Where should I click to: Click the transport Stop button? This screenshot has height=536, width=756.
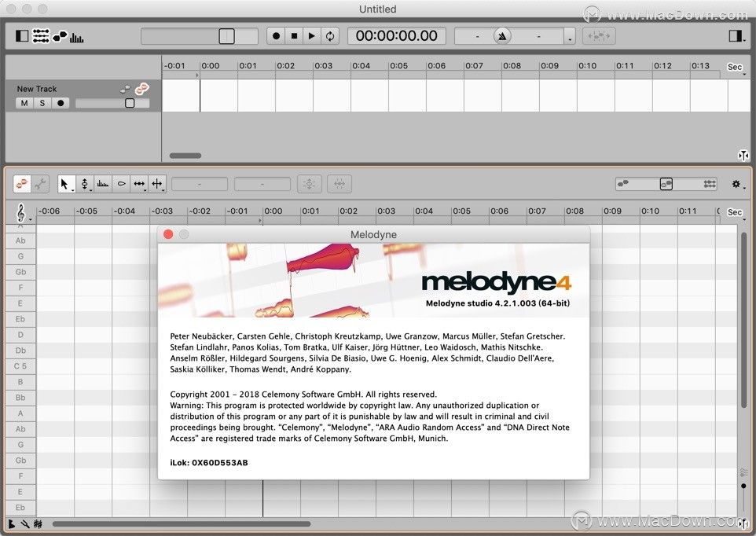[x=294, y=35]
